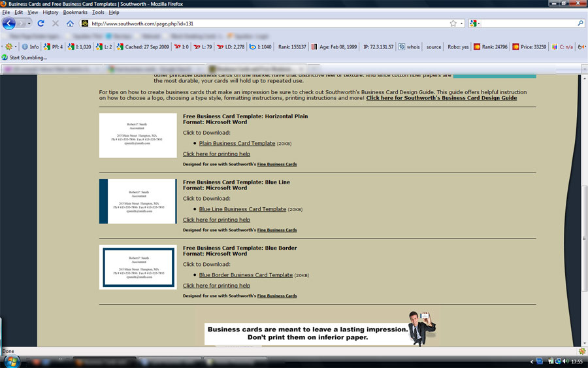
Task: Click the Robo: yes item
Action: tap(458, 47)
